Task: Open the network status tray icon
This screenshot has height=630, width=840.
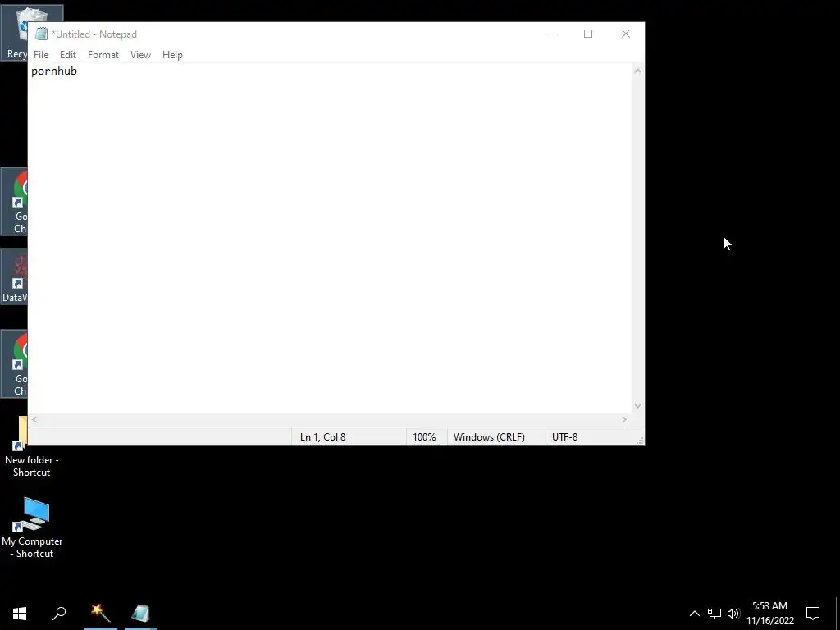Action: [714, 614]
